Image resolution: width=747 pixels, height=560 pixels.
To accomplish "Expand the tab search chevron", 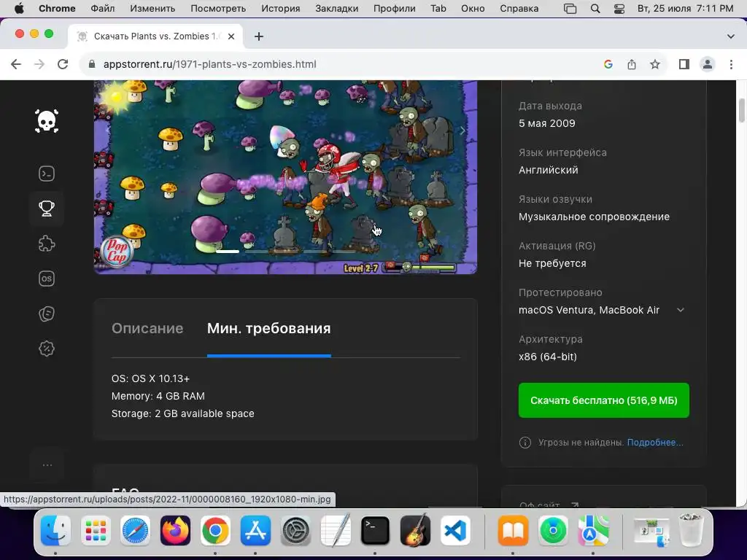I will [x=731, y=36].
